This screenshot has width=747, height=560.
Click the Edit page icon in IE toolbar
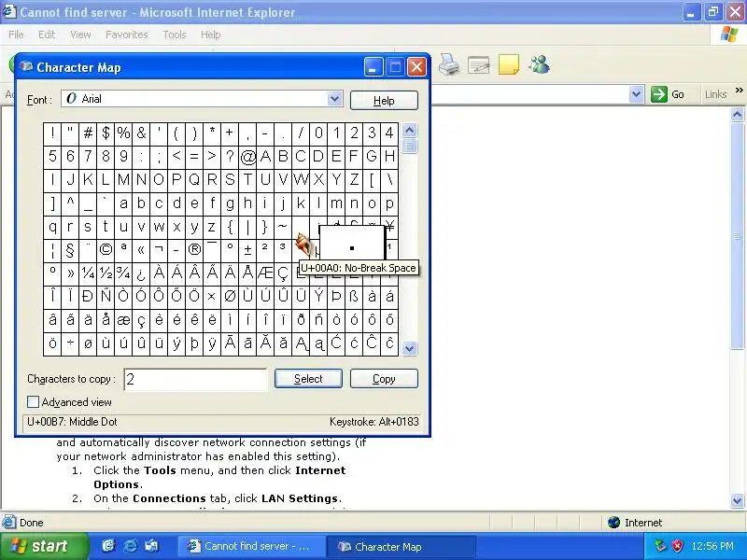tap(479, 65)
